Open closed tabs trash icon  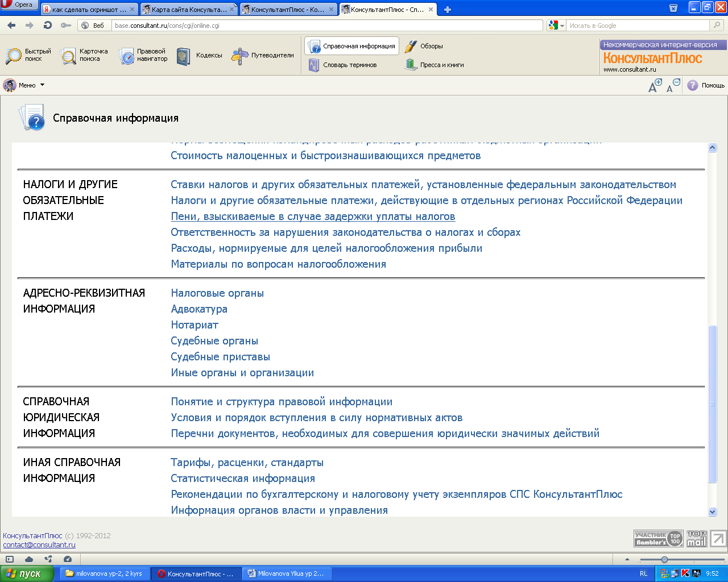pos(673,8)
